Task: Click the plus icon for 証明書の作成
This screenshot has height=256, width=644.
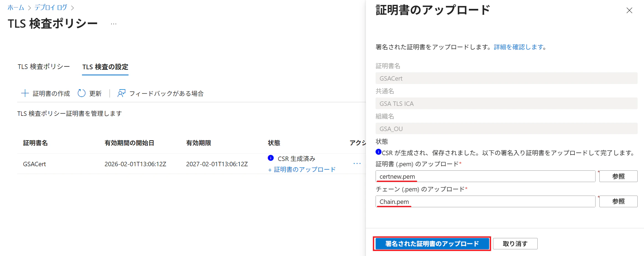Action: coord(25,93)
